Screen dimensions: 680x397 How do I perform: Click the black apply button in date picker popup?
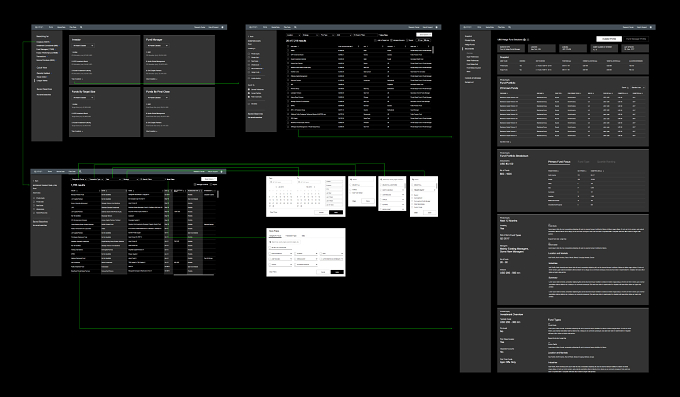(x=336, y=212)
